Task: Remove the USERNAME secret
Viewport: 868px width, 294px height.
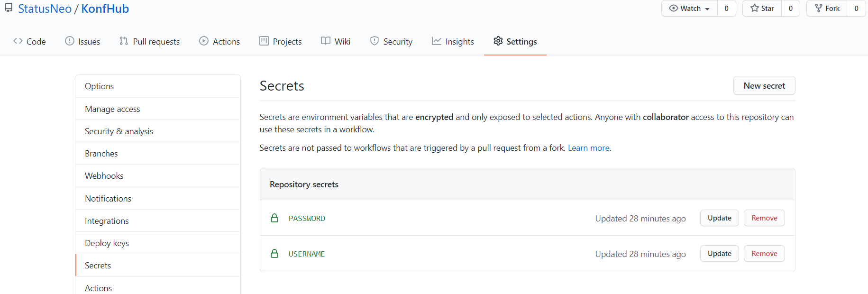Action: click(764, 254)
